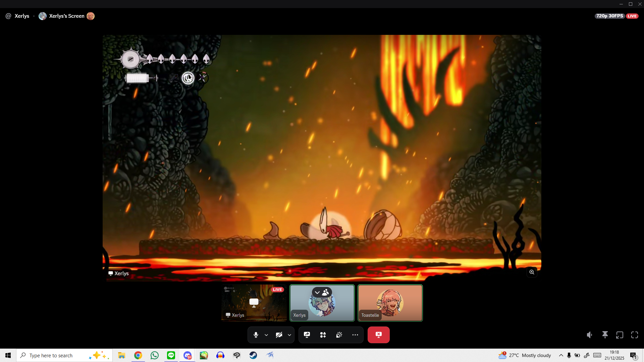644x362 pixels.
Task: Pin the stream with pushpin icon
Action: (605, 335)
